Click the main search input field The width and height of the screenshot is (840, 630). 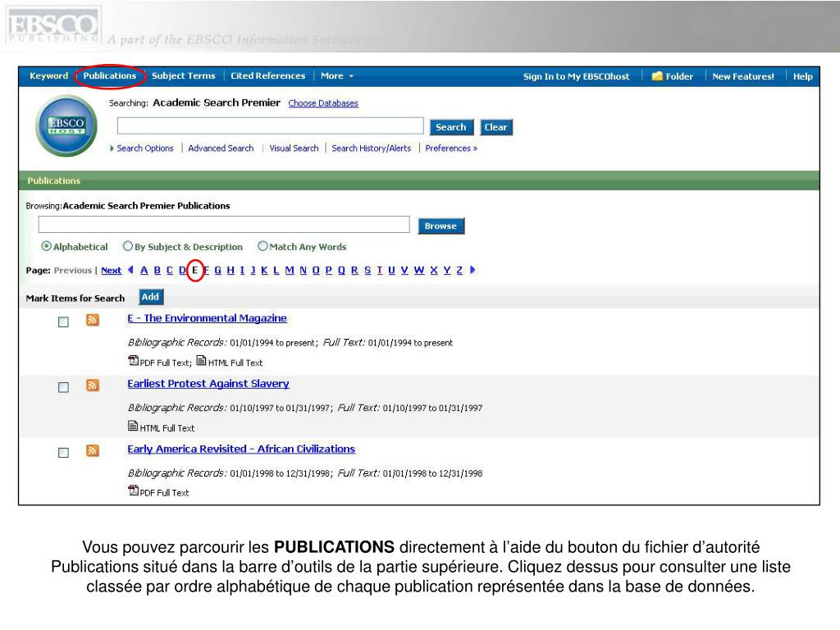coord(271,126)
